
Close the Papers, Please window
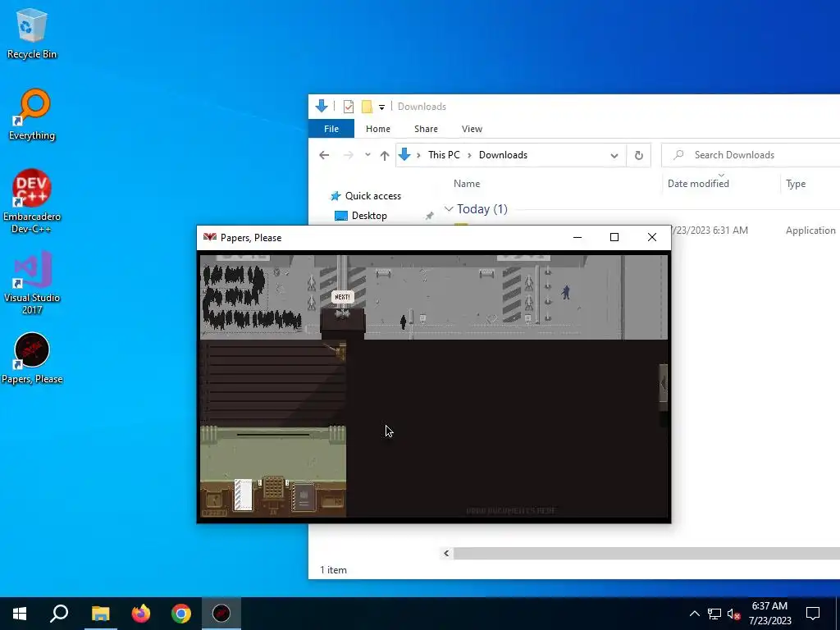652,237
